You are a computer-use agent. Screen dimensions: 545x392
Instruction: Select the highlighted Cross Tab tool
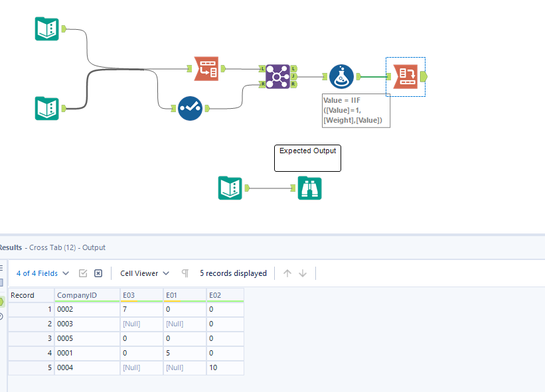[406, 77]
